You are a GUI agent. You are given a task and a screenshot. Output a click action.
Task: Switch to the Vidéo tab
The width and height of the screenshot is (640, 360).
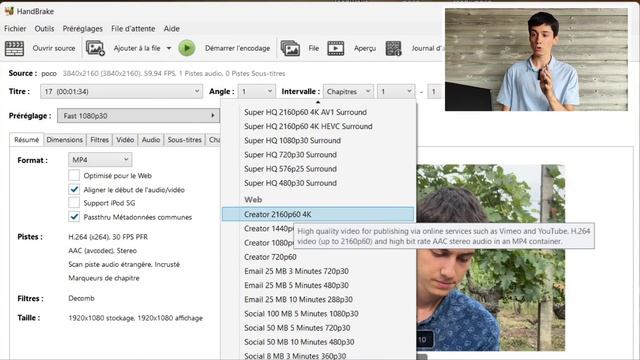click(125, 140)
